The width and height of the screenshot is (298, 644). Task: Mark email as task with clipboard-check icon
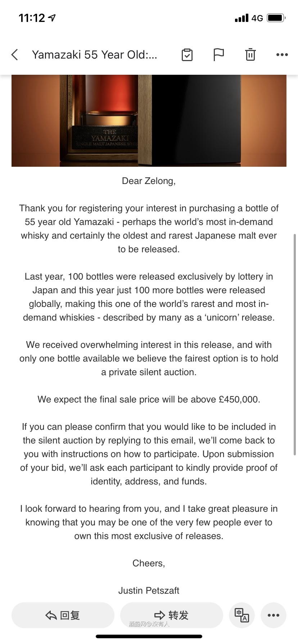pos(187,55)
